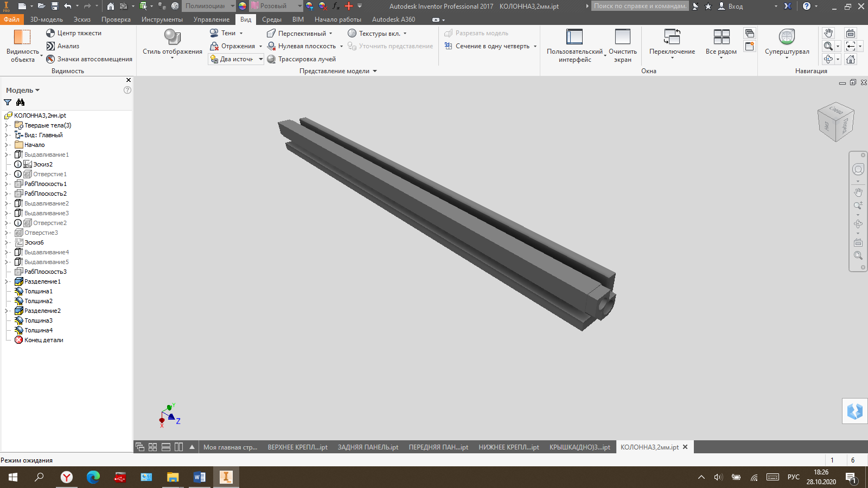Click the browser filter funnel icon
868x488 pixels.
(x=8, y=102)
